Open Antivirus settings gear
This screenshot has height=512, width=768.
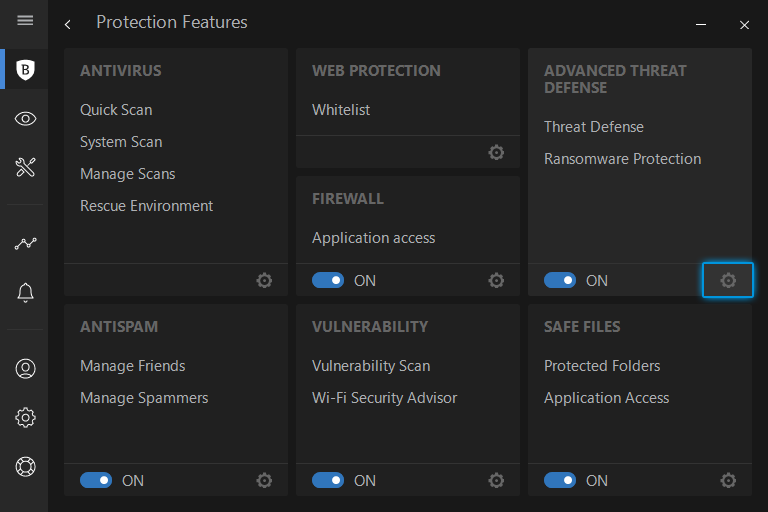coord(264,281)
